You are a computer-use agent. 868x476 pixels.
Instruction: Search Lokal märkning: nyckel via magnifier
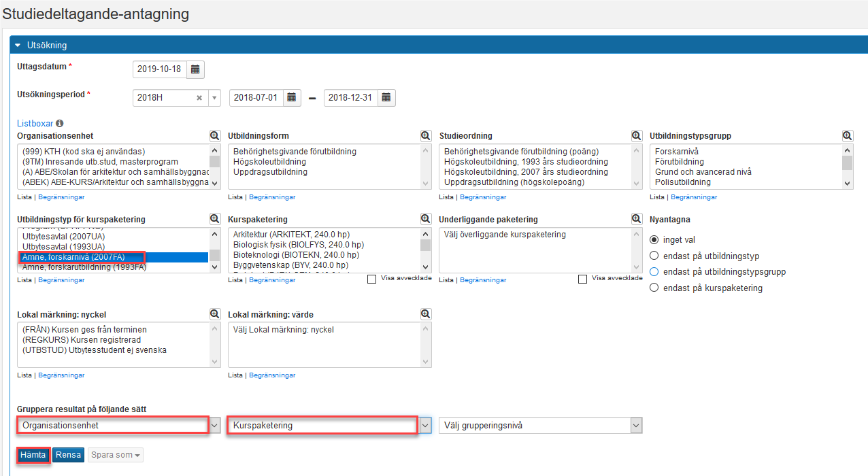(x=215, y=314)
